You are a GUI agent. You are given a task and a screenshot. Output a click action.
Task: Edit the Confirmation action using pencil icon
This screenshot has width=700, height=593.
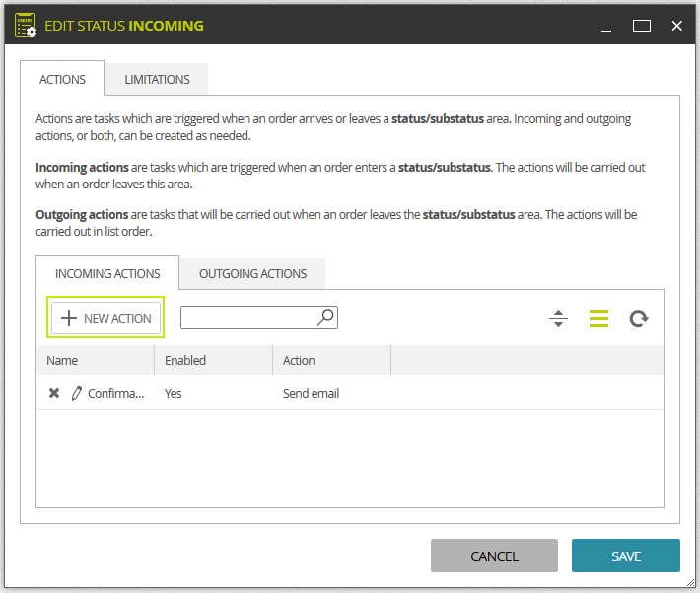click(76, 393)
